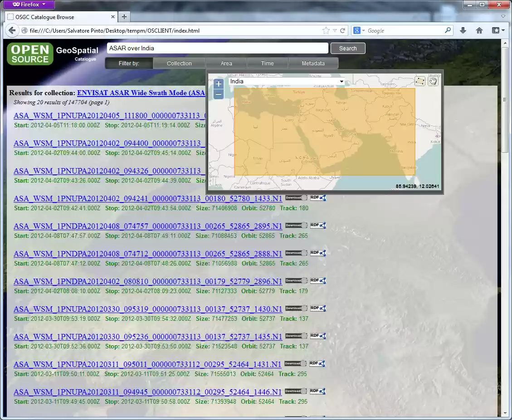Zoom in using the map plus control
The image size is (512, 420).
pyautogui.click(x=218, y=83)
